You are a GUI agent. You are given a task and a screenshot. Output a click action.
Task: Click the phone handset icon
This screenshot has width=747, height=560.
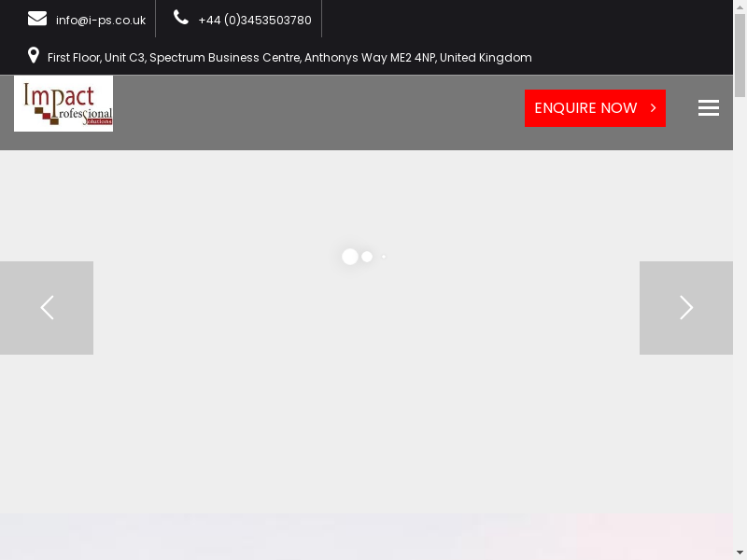coord(181,18)
